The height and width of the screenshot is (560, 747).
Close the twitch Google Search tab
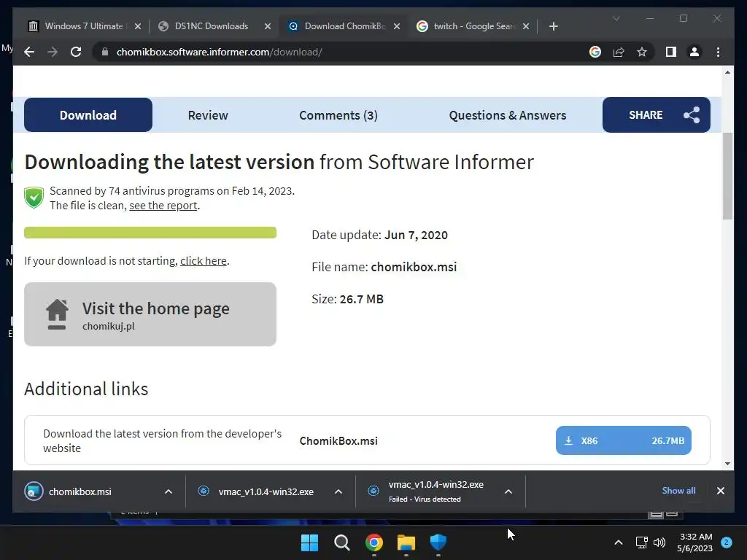click(526, 26)
